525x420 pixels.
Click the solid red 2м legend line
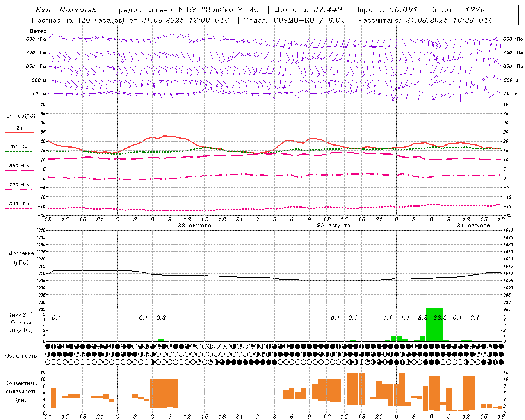pos(19,132)
